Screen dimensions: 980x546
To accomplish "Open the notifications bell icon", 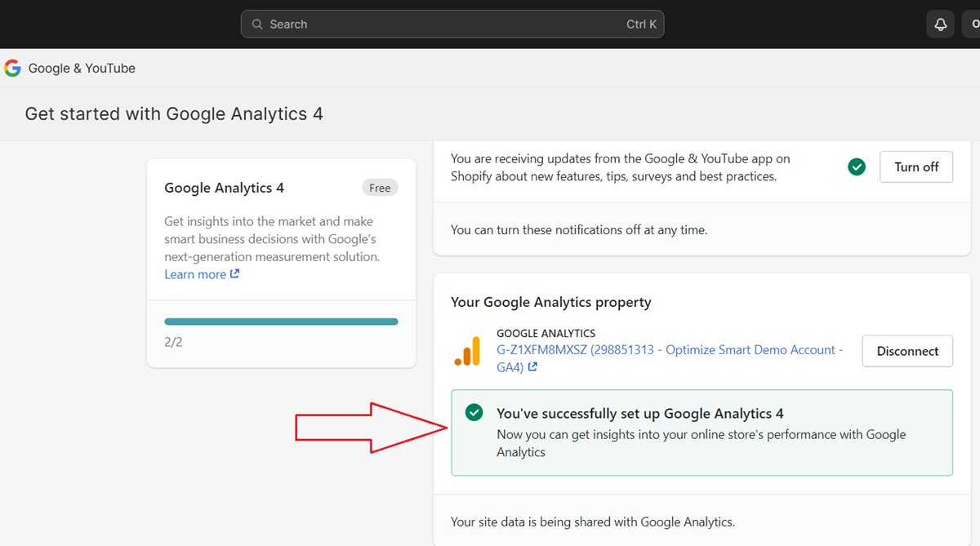I will pos(940,24).
